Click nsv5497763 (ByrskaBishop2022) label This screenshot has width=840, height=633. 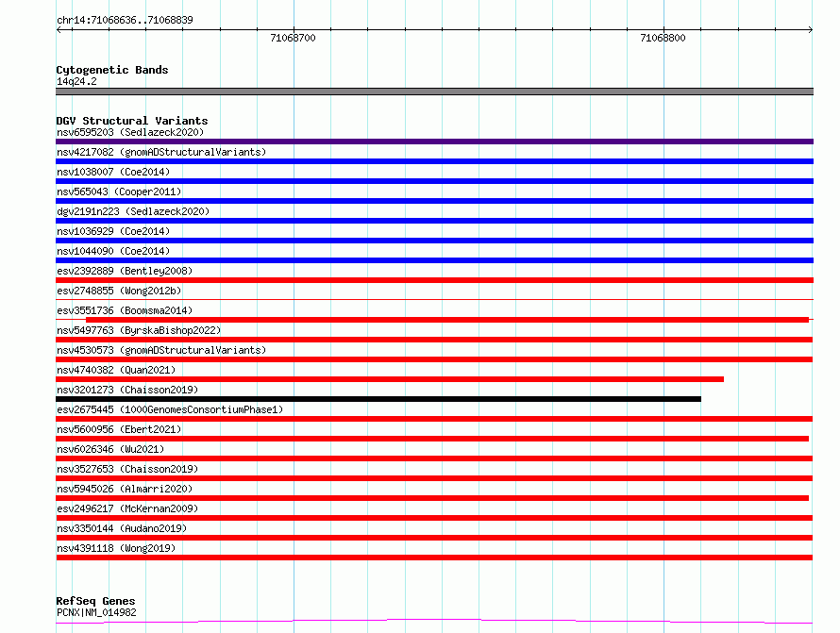coord(139,330)
